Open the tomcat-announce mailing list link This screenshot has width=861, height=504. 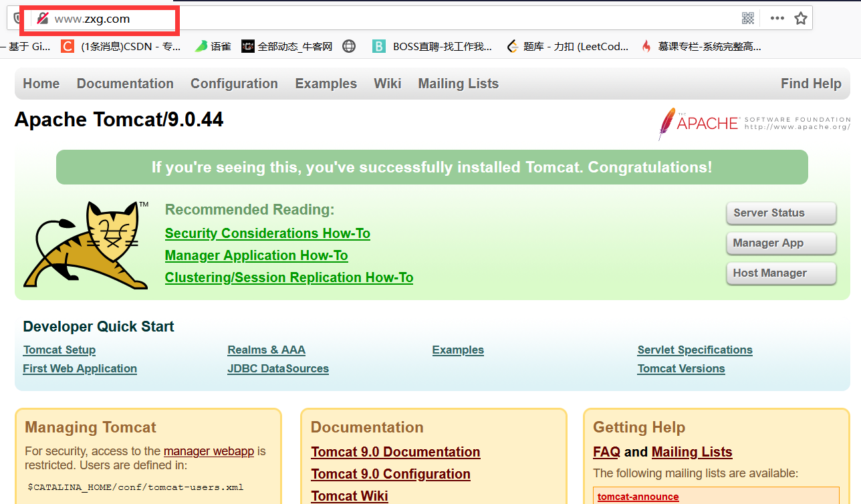pyautogui.click(x=638, y=497)
